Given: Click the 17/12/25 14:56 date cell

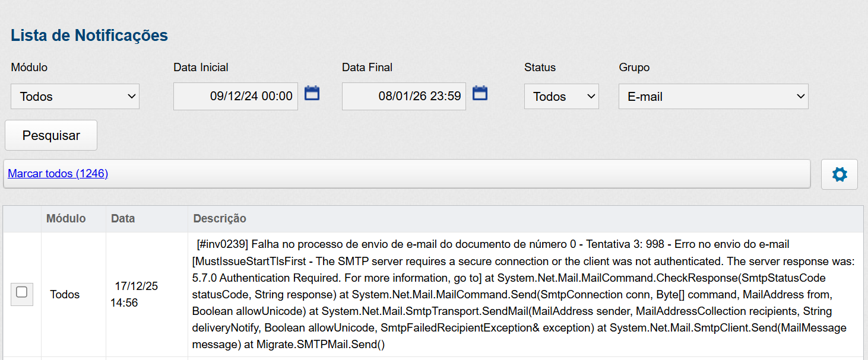Looking at the screenshot, I should point(135,294).
